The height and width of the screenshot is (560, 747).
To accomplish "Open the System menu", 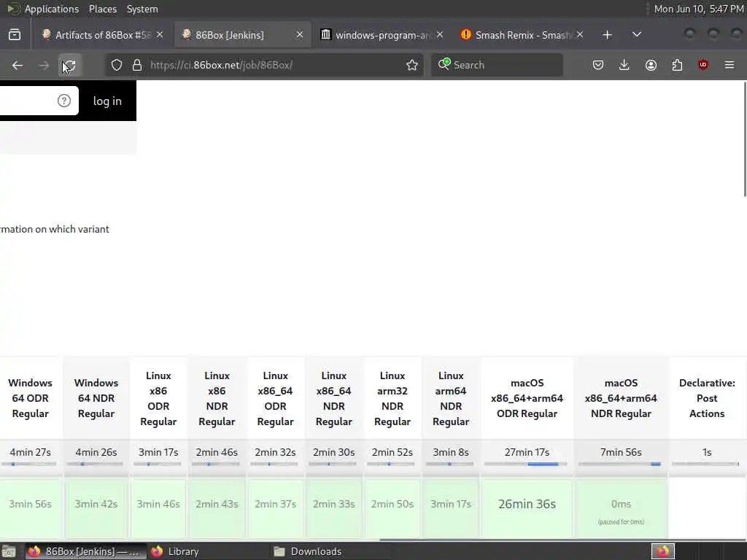I will 142,9.
